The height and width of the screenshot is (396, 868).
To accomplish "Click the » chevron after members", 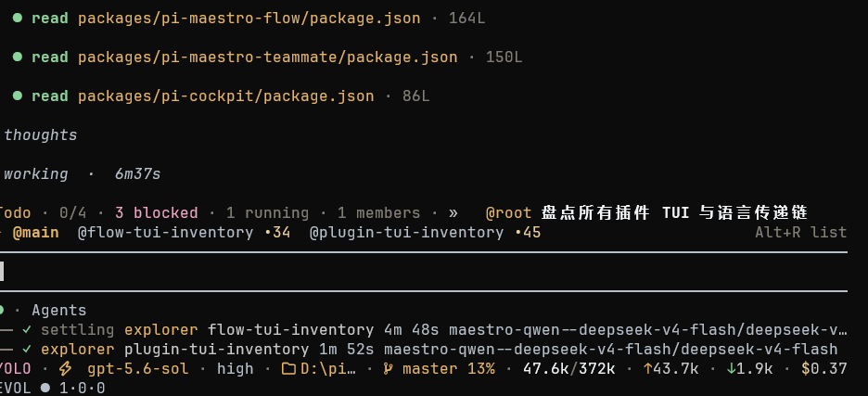I will click(453, 213).
